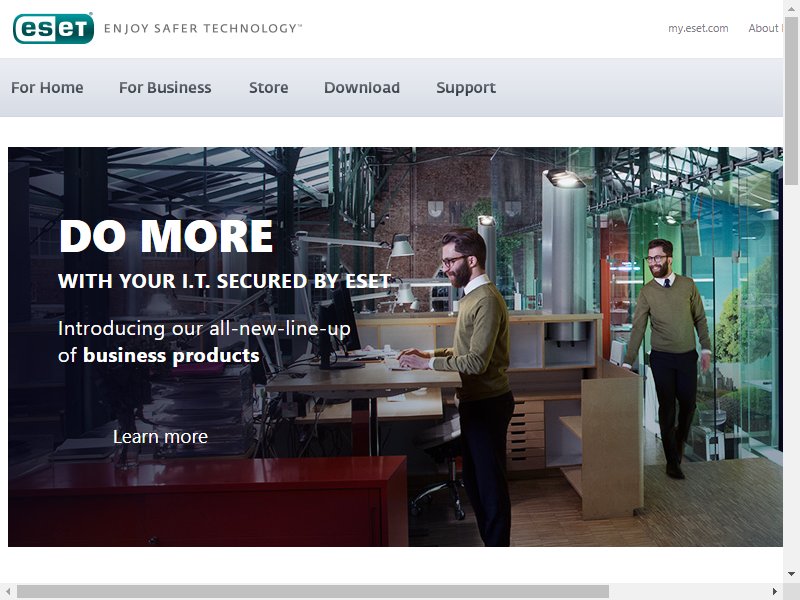Click the horizontal scrollbar thumb

[x=313, y=591]
